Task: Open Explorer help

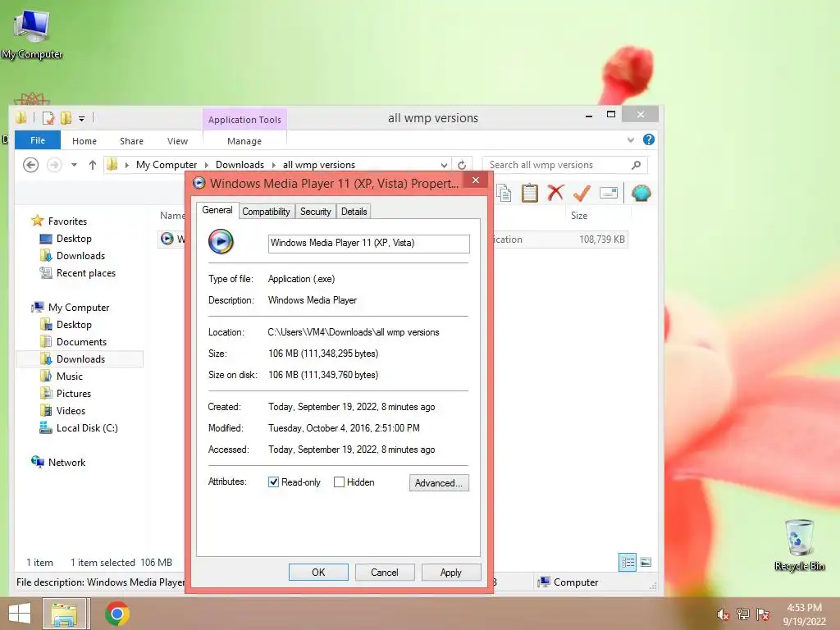Action: coord(649,139)
